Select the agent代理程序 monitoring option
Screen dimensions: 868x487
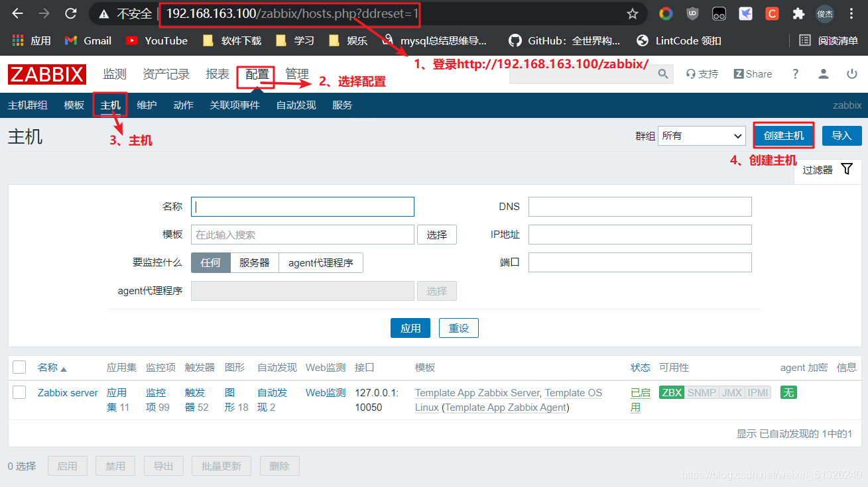coord(321,262)
